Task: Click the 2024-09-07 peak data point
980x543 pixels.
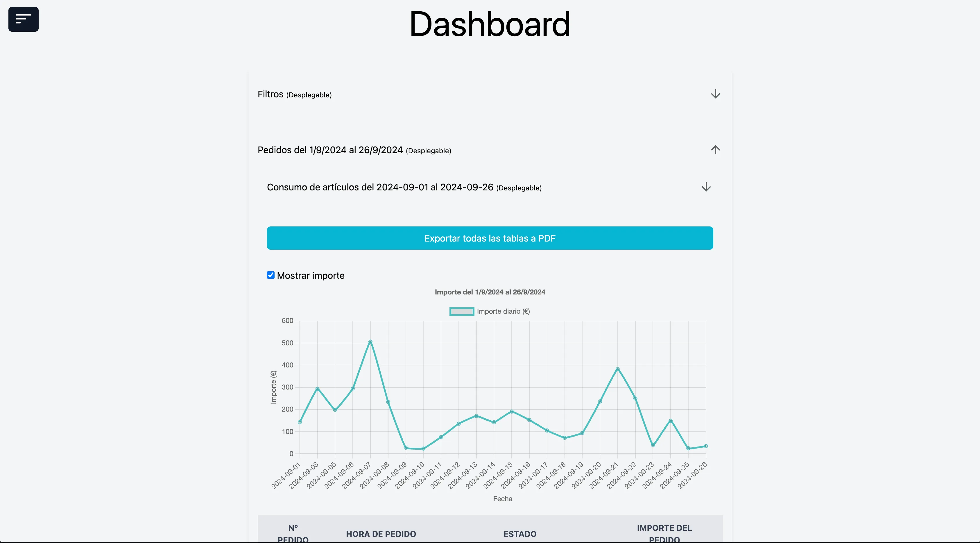Action: tap(370, 341)
